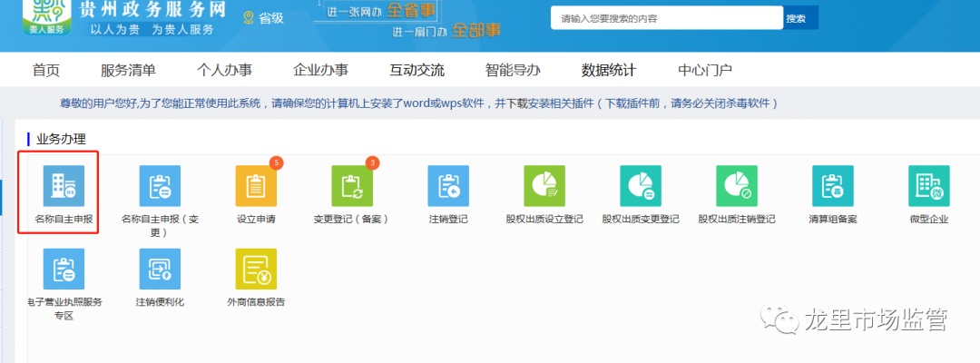This screenshot has width=980, height=363.
Task: Open 变更登记（备案）green icon
Action: click(x=352, y=186)
